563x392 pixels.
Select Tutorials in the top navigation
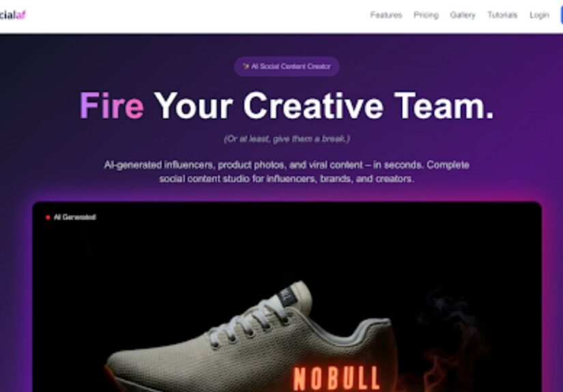(x=502, y=15)
